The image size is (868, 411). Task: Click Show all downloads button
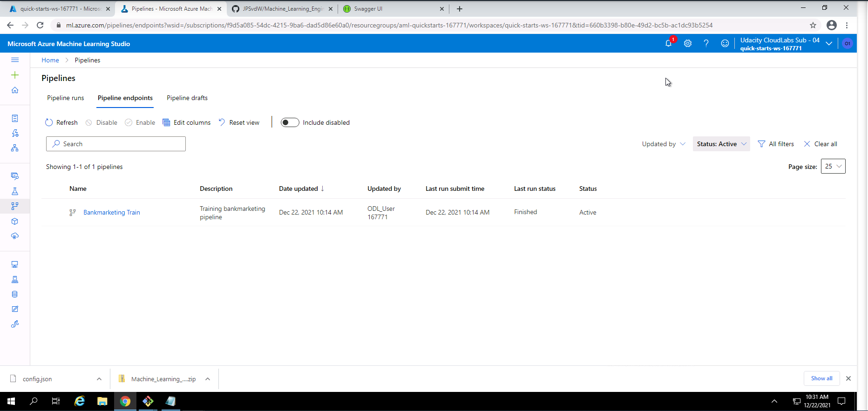coord(821,378)
